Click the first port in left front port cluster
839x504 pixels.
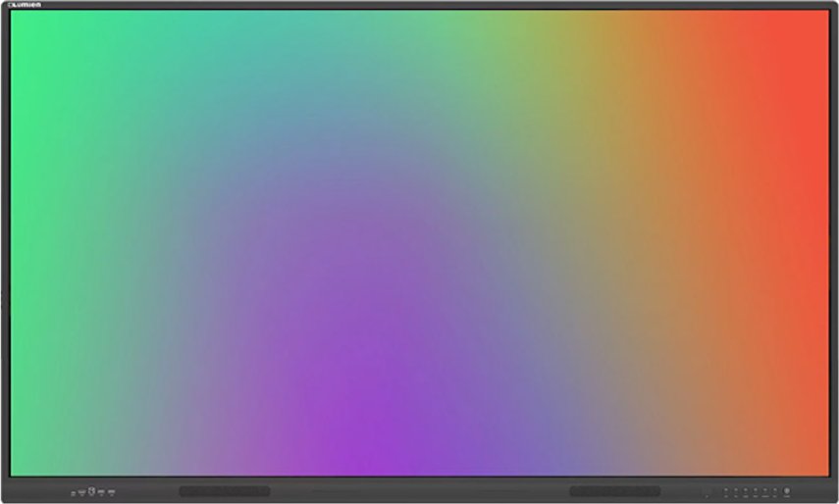[74, 491]
